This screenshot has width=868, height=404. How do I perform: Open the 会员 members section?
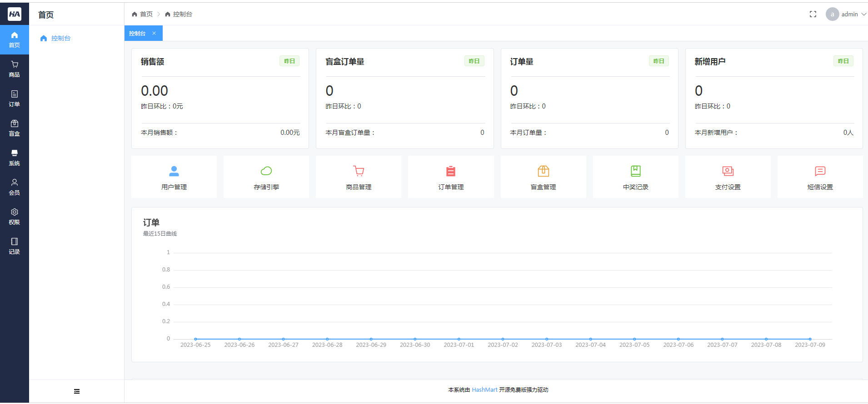click(x=14, y=187)
